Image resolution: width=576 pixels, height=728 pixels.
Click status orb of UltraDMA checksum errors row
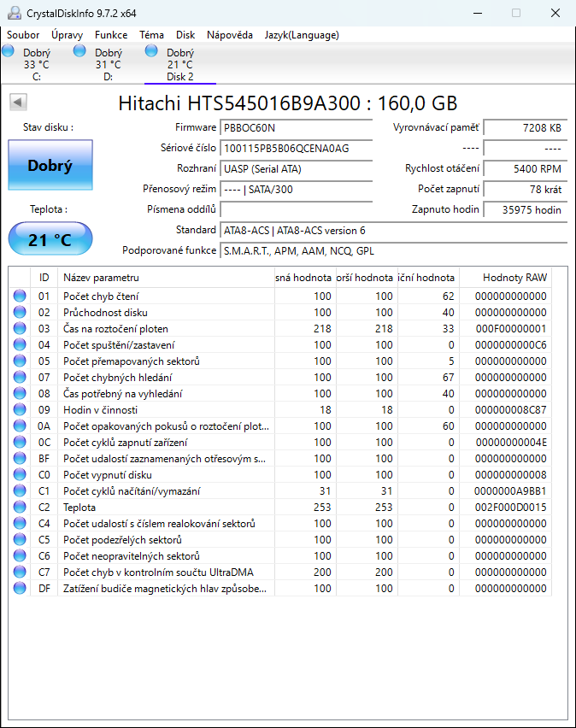click(20, 572)
